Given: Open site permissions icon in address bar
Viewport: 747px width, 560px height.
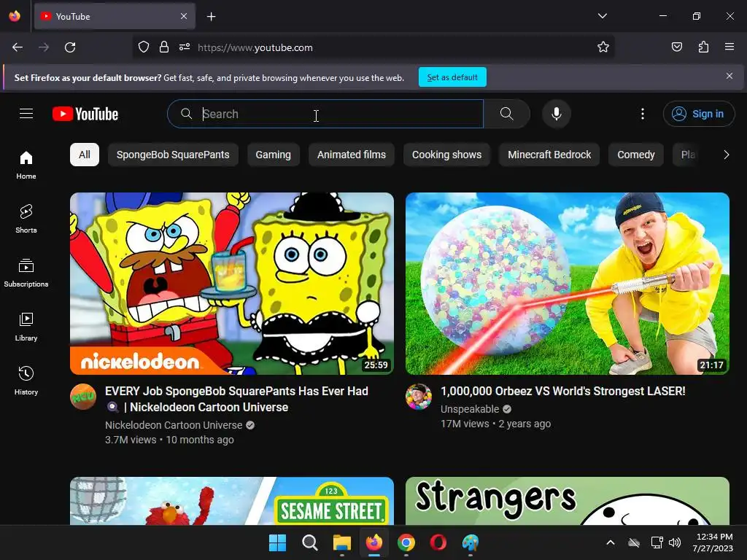Looking at the screenshot, I should 185,47.
